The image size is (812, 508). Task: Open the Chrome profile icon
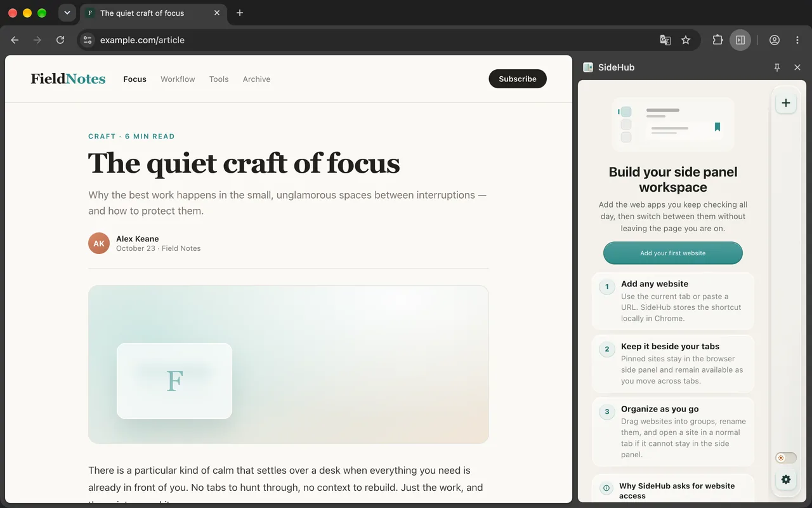775,40
